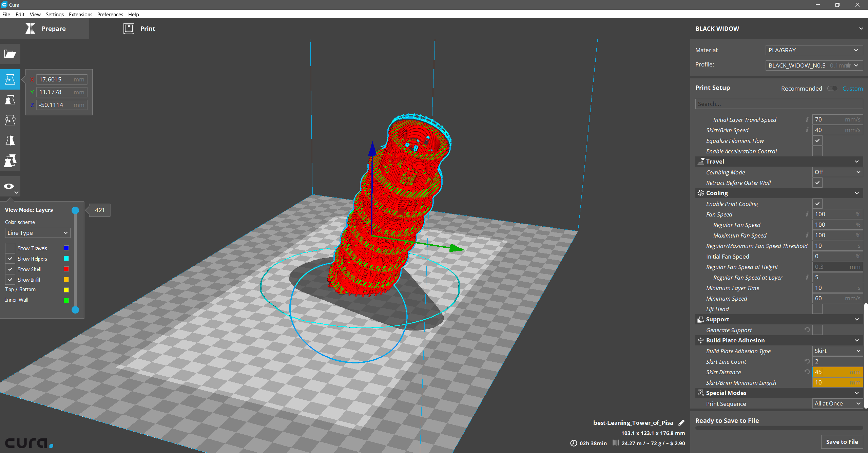Uncheck Retract Before Outer Wall

click(817, 183)
